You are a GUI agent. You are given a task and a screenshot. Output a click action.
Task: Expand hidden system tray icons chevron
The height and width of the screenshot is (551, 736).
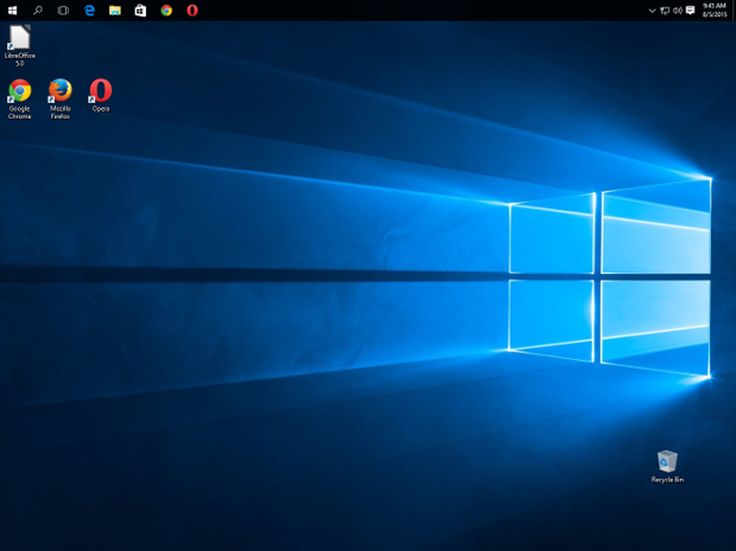click(652, 11)
